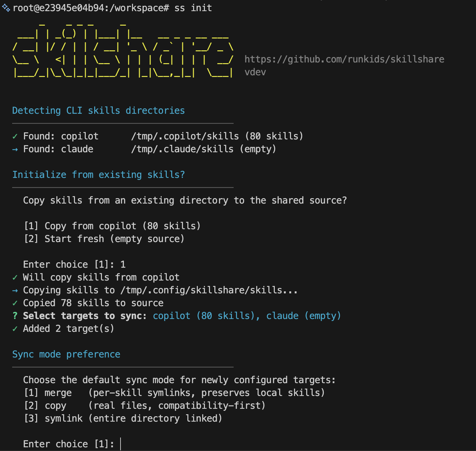Viewport: 476px width, 451px height.
Task: Click the /tmp/.copilot/skills path text
Action: coord(185,136)
